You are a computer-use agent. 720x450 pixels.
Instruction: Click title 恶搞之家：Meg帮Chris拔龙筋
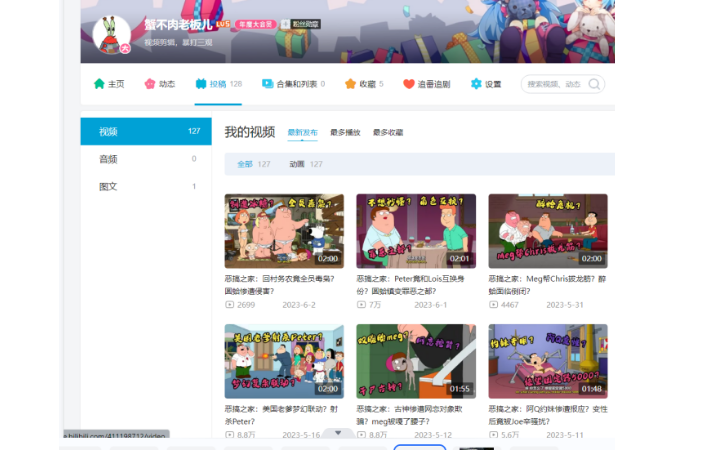pos(547,285)
